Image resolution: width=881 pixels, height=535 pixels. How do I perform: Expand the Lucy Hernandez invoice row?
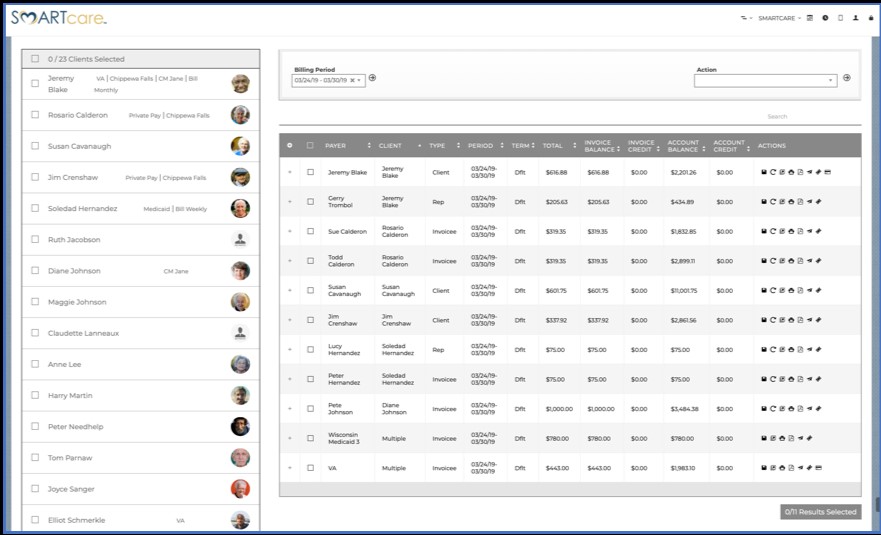point(289,350)
